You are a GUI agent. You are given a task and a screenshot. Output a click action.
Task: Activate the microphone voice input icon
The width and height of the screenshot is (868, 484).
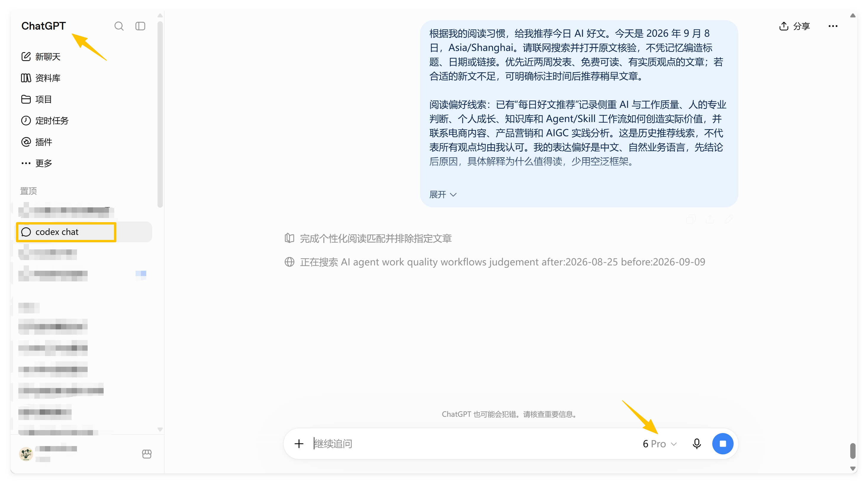point(697,443)
